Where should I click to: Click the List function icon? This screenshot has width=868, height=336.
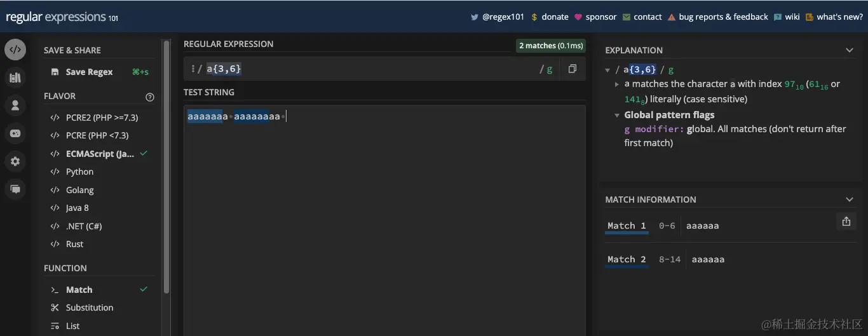[x=55, y=326]
